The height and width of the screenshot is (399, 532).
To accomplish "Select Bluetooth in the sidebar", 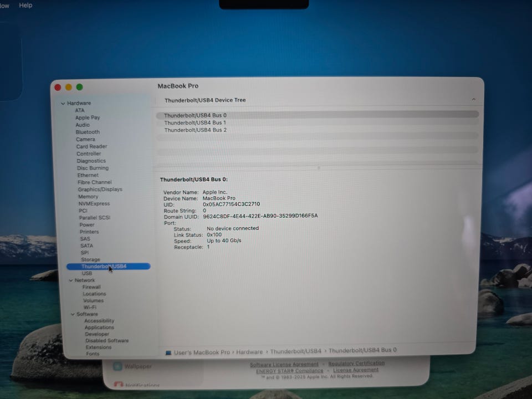I will (88, 132).
